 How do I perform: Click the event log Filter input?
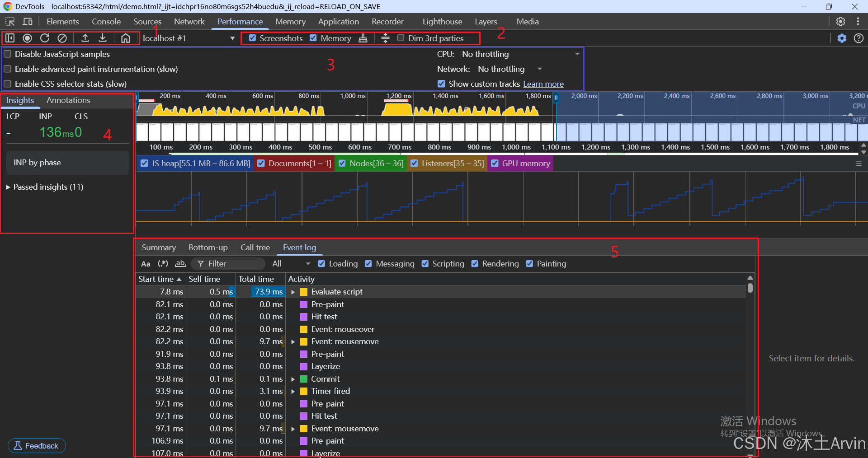point(228,264)
